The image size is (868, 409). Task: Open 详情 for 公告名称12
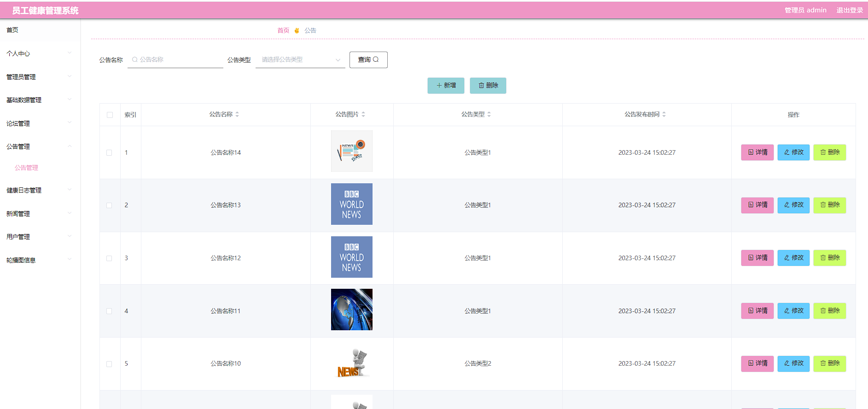(757, 258)
